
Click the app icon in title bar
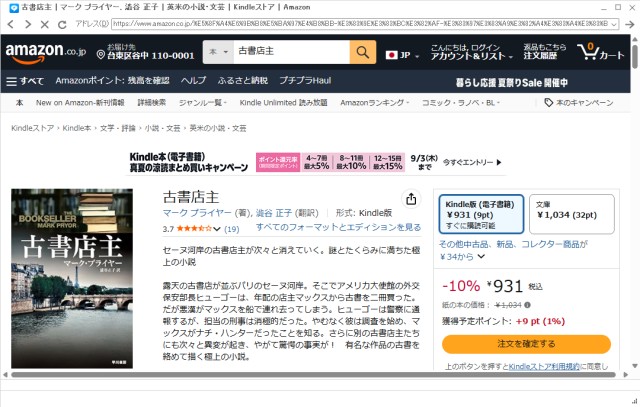click(x=14, y=8)
